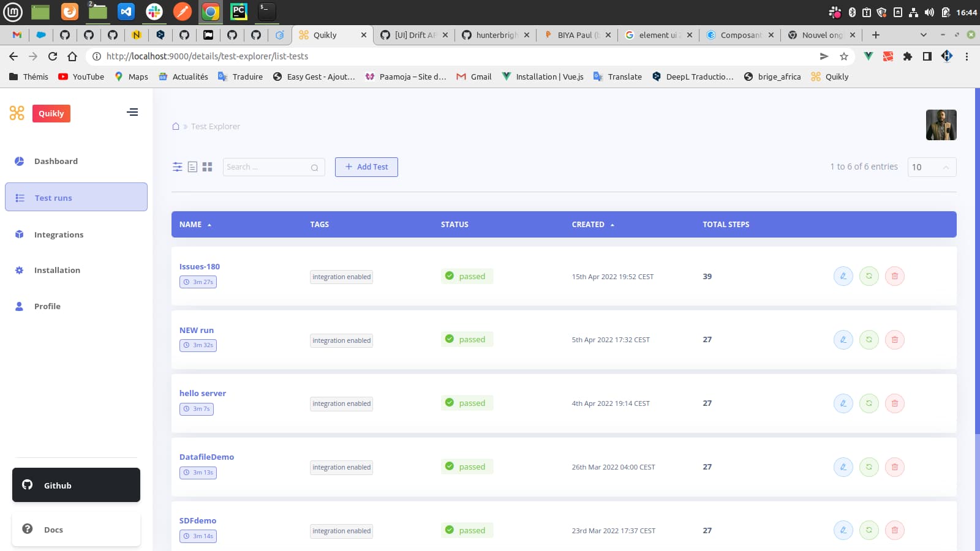Open the hello server test link
Viewport: 980px width, 551px height.
tap(202, 393)
